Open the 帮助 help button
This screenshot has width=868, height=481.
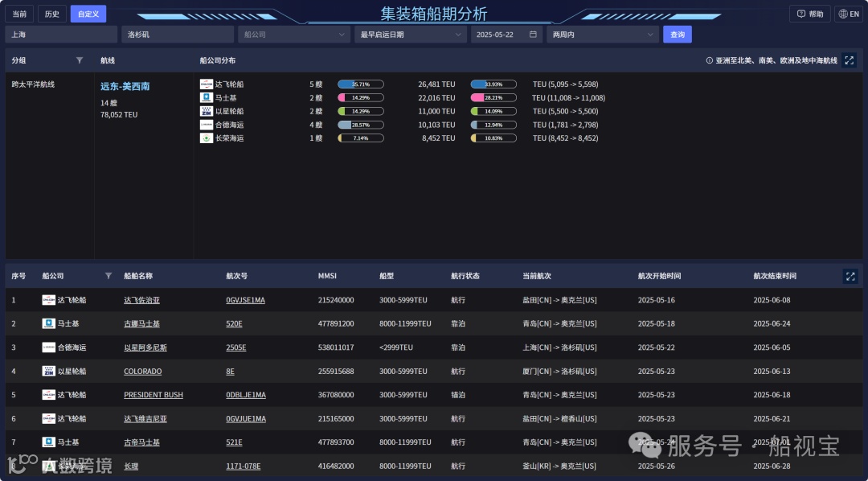point(810,14)
